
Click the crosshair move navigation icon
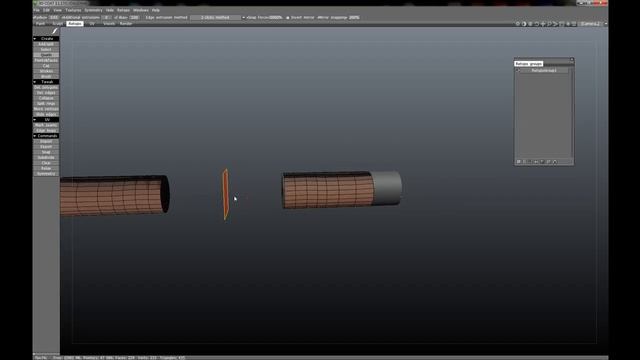coord(543,24)
